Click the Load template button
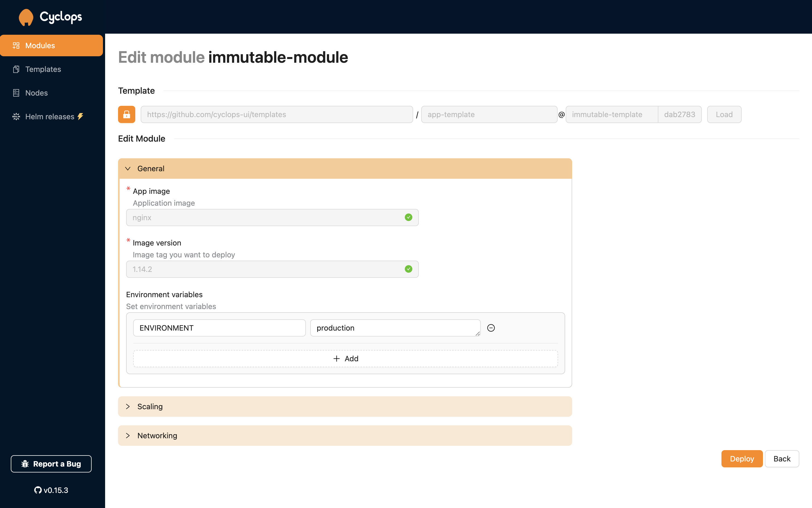The width and height of the screenshot is (812, 508). click(x=724, y=114)
